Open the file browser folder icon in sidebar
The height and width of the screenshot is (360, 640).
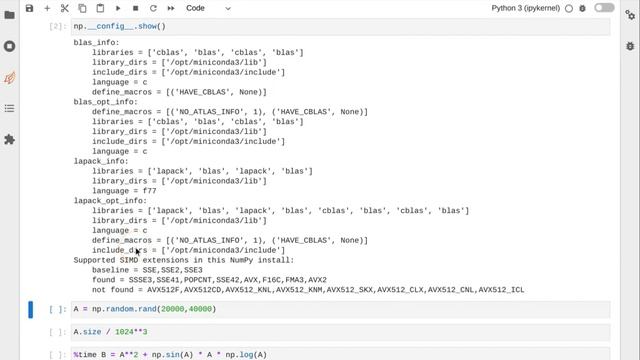click(9, 15)
